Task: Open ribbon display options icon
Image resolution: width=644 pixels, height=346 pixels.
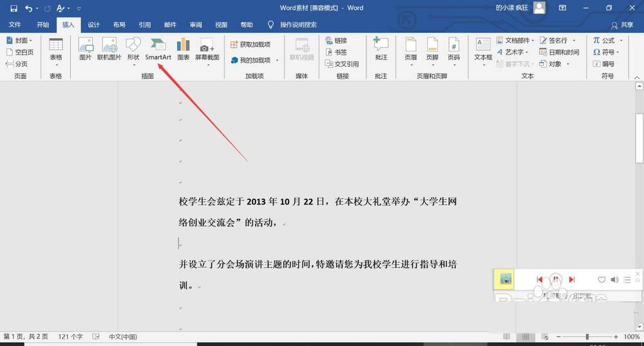Action: coord(562,8)
